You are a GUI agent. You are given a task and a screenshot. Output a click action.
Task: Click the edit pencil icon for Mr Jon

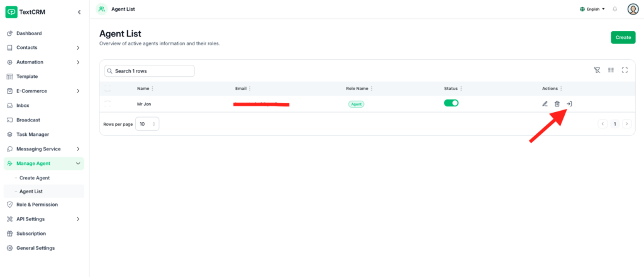[545, 104]
